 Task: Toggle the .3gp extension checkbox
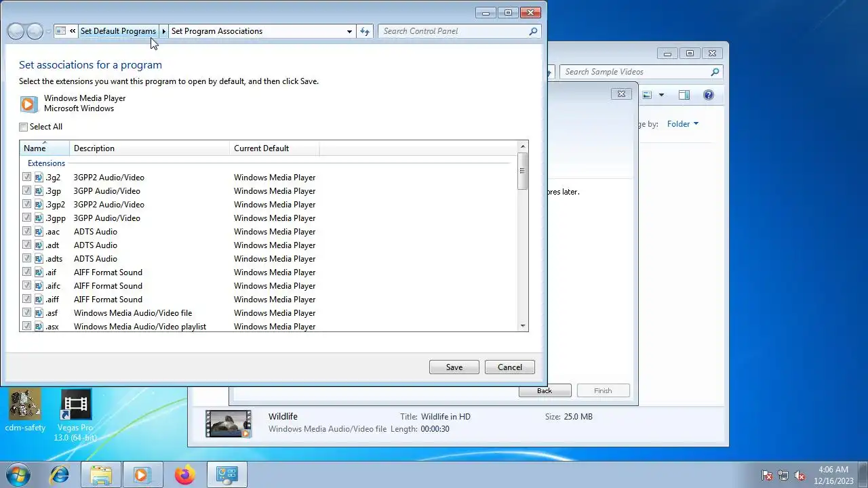[x=26, y=190]
